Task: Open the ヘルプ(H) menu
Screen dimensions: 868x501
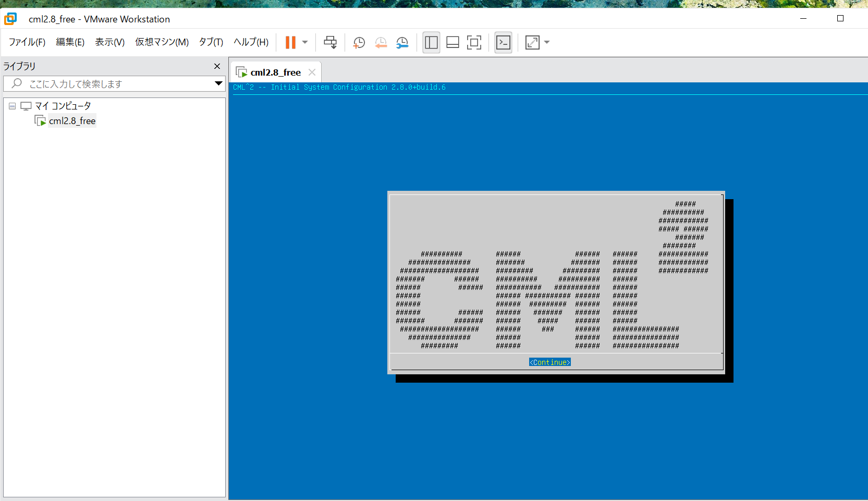Action: point(251,42)
